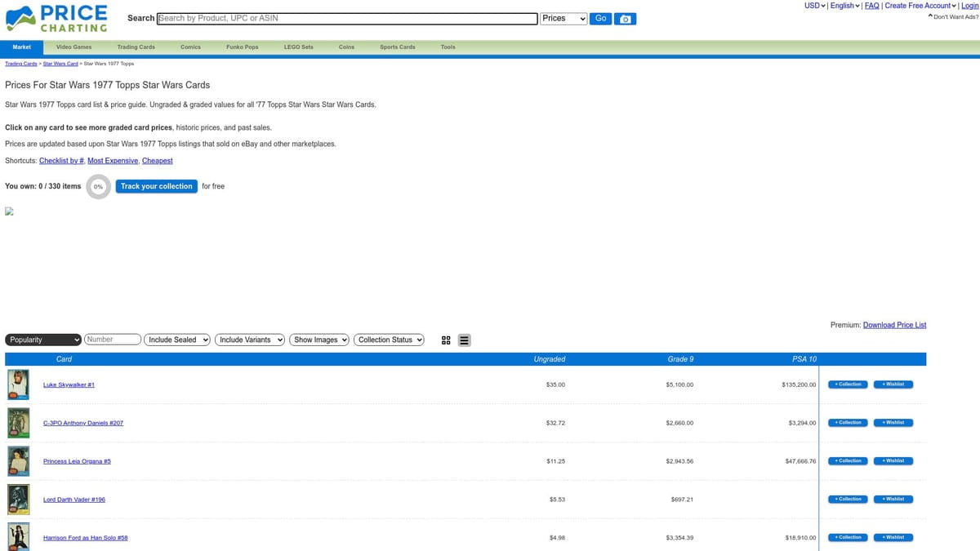980x551 pixels.
Task: Add C-3PO Anthony Daniels to Wishlist
Action: point(893,423)
